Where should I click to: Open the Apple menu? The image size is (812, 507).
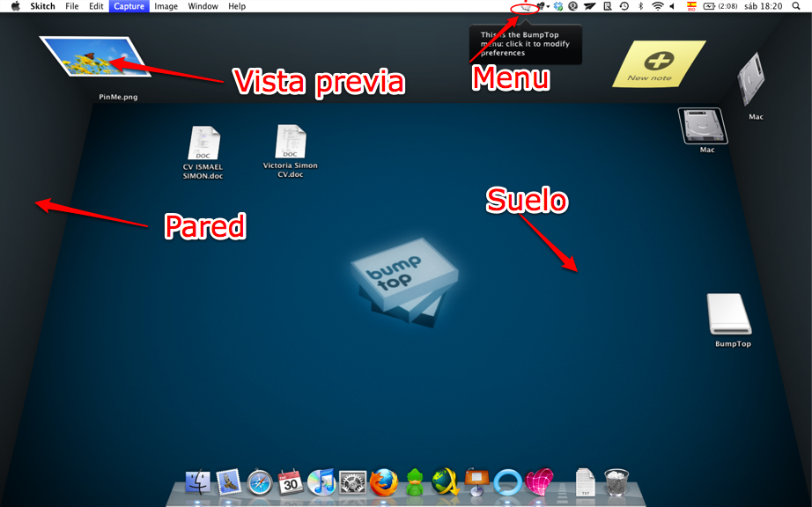point(16,6)
